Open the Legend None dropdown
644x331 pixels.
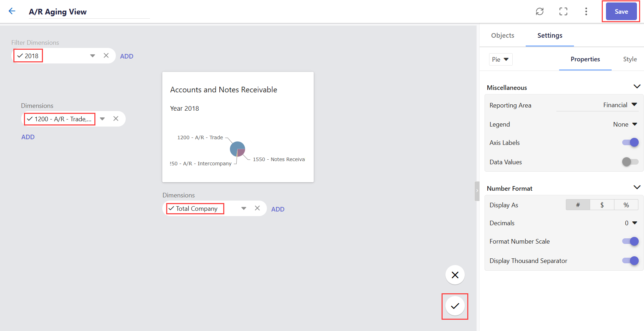[625, 124]
